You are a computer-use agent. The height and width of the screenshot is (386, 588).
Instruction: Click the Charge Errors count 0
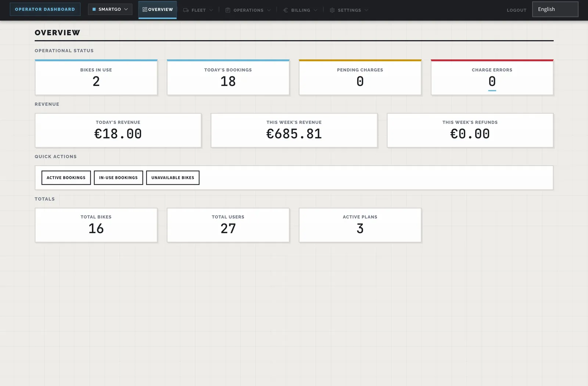point(492,82)
